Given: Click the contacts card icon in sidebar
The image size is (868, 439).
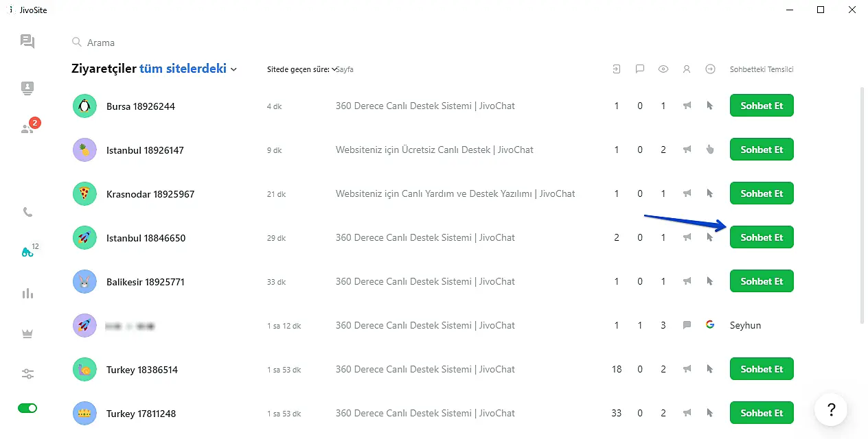Looking at the screenshot, I should (x=27, y=88).
